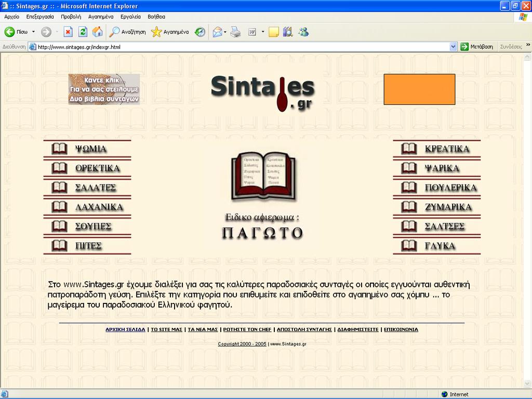Click the recipe books banner ad
532x399 pixels.
point(104,89)
